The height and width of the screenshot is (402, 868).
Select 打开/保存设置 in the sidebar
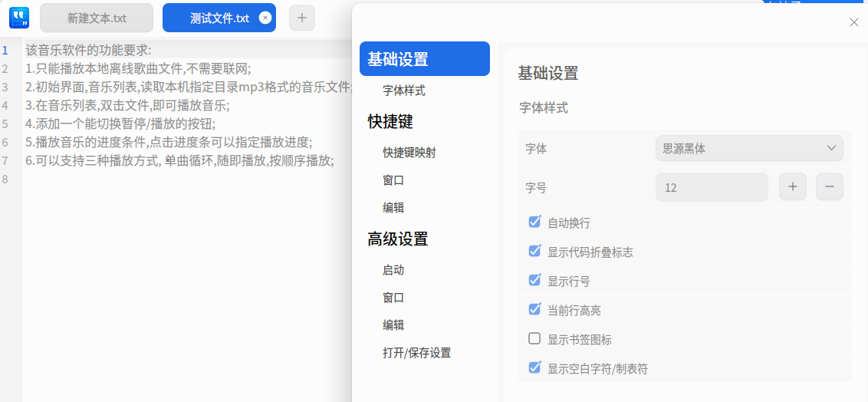click(417, 353)
